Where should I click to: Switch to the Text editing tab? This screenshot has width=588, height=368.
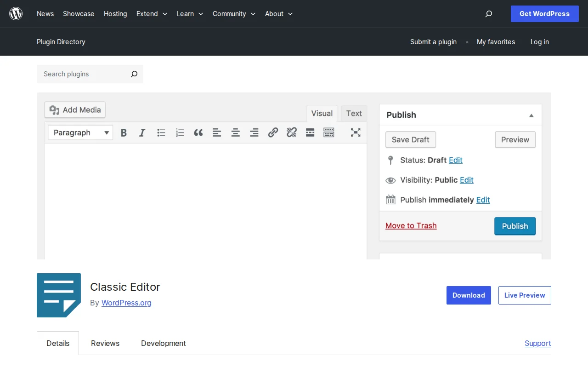(x=354, y=113)
